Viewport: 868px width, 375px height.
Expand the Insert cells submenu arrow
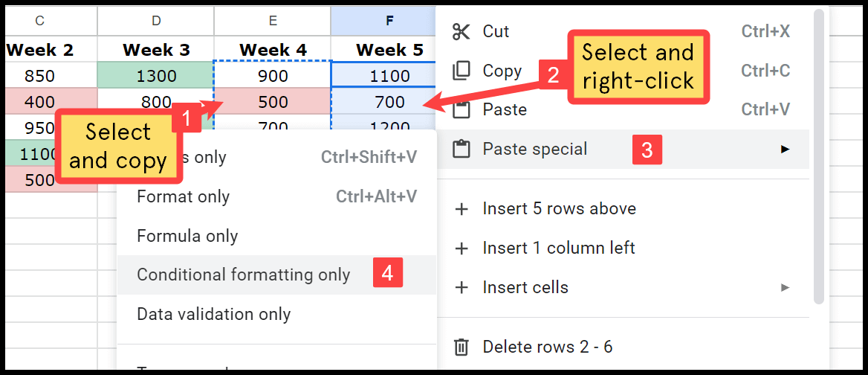tap(785, 287)
